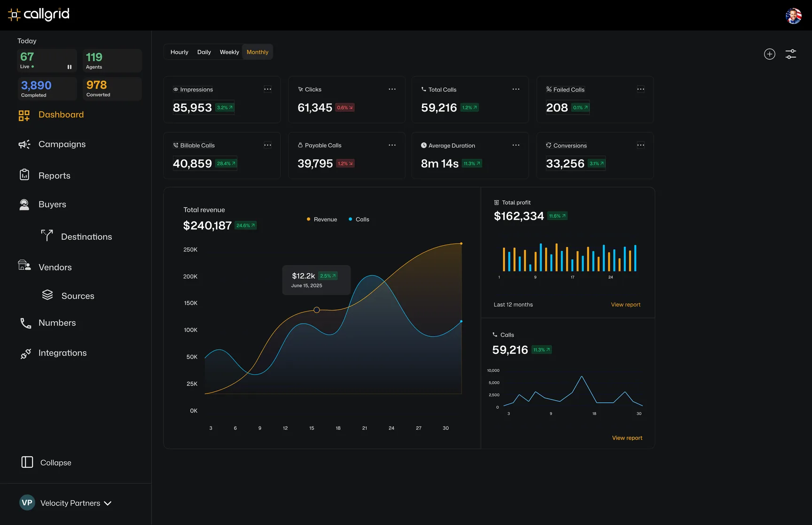812x525 pixels.
Task: View report for Calls chart
Action: coord(627,438)
